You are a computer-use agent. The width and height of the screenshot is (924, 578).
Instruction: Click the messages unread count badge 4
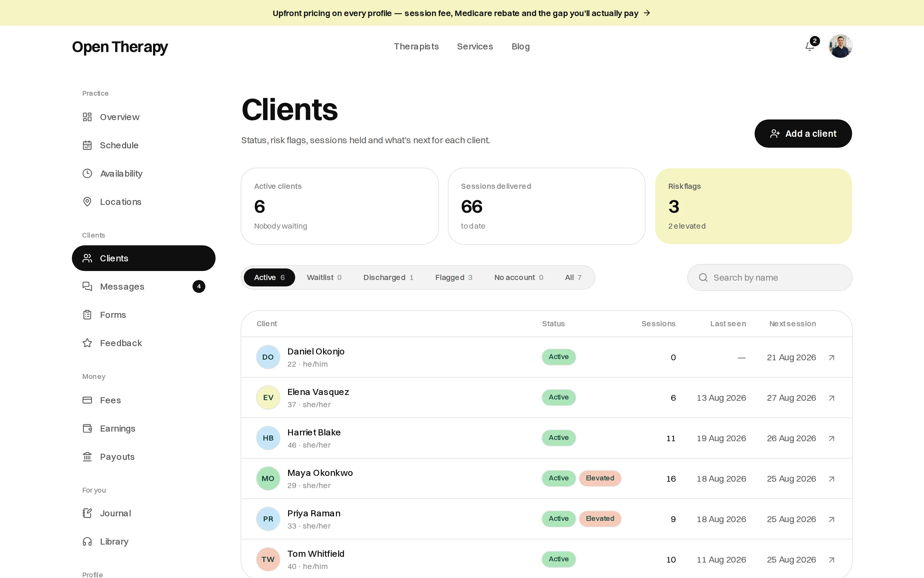point(199,287)
